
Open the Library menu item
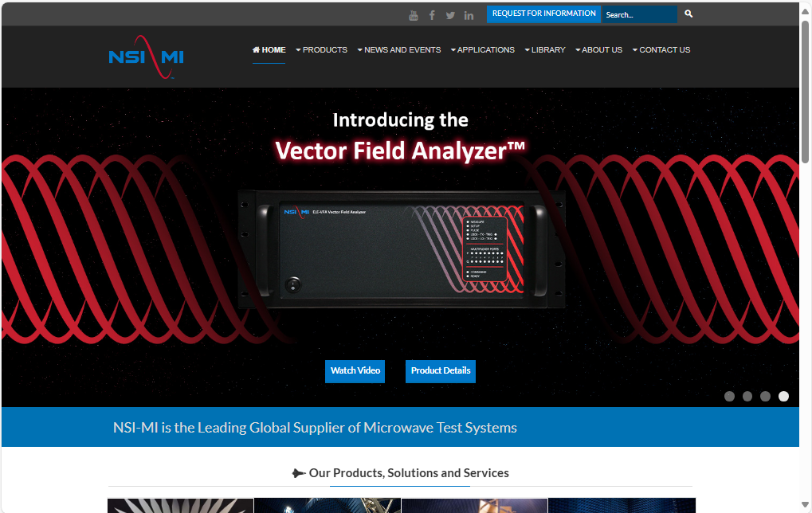545,49
